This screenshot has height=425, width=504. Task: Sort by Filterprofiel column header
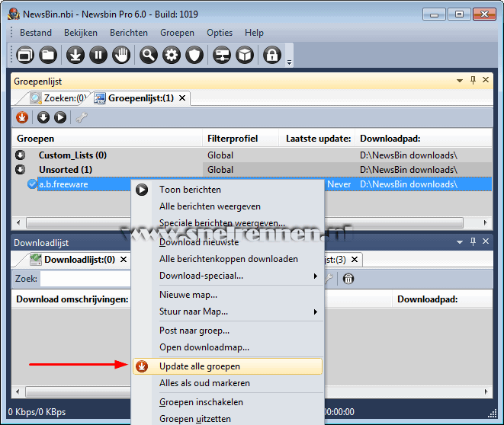click(240, 139)
